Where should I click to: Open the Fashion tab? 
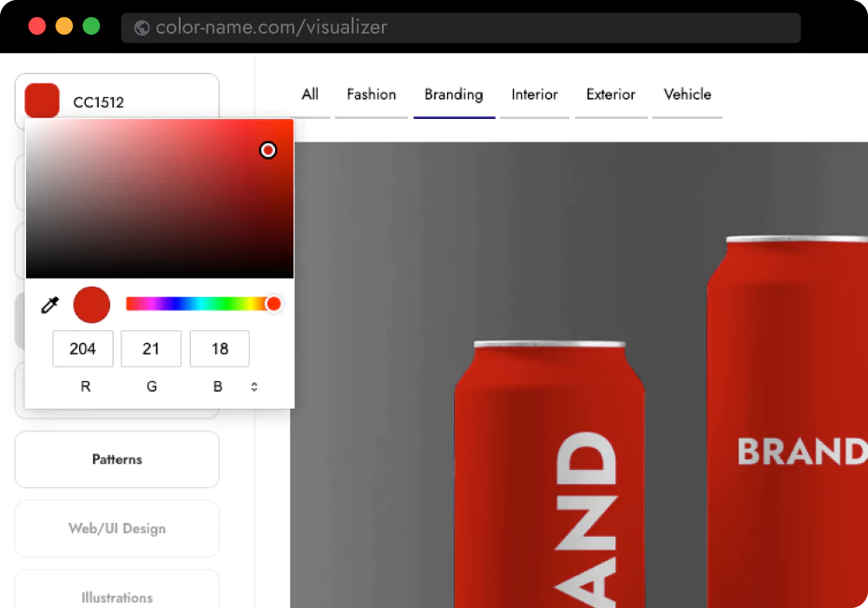372,95
